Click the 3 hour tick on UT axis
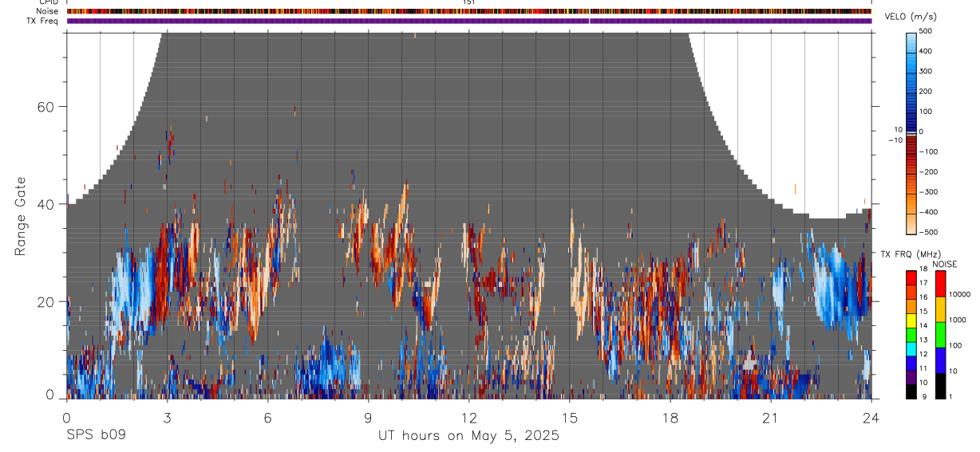Screen dimensions: 980x452 click(167, 417)
